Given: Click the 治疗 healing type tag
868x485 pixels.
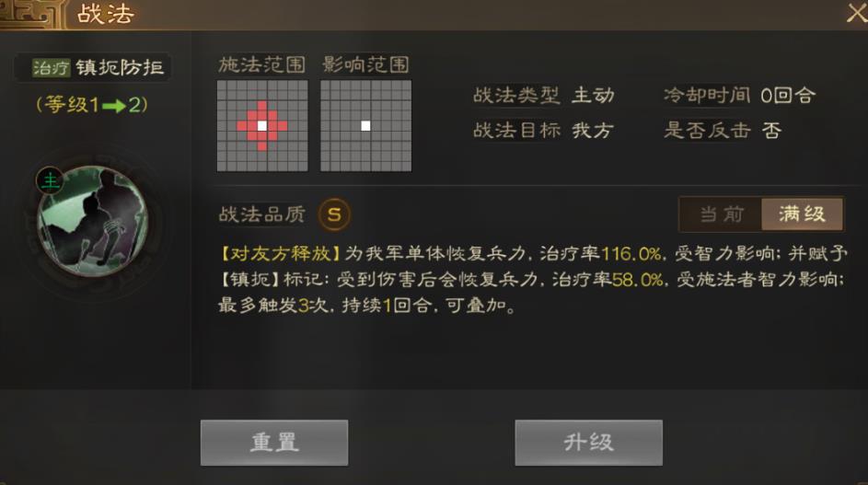Looking at the screenshot, I should tap(51, 67).
